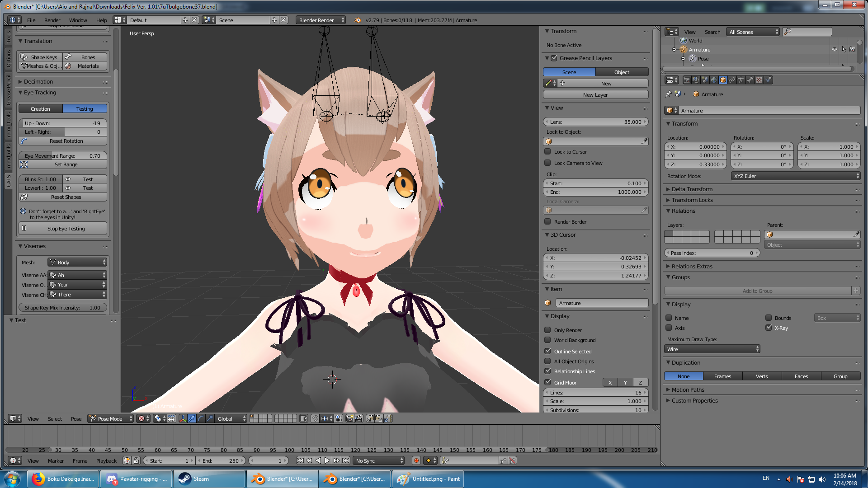The width and height of the screenshot is (868, 488).
Task: Select the rotate manipulator arc icon
Action: [201, 418]
